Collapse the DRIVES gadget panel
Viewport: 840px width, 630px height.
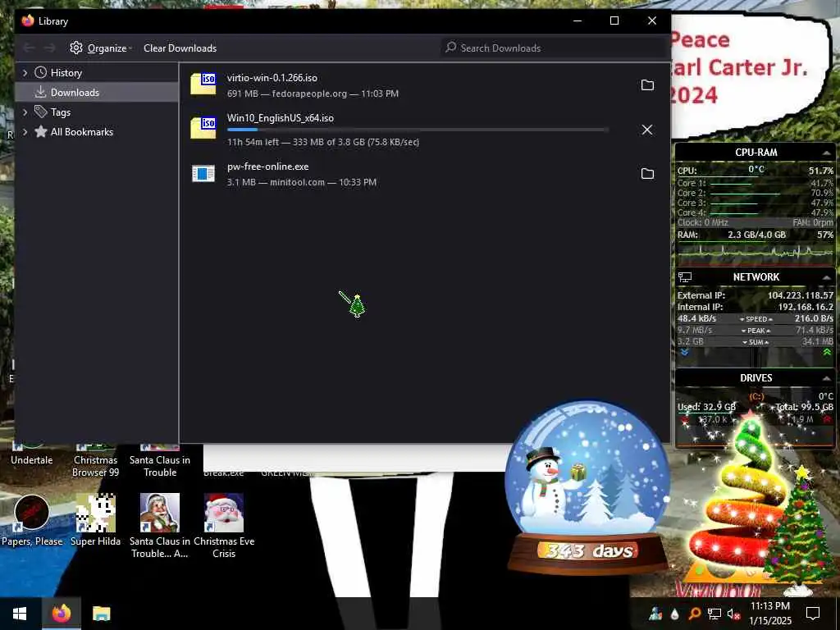(x=826, y=379)
